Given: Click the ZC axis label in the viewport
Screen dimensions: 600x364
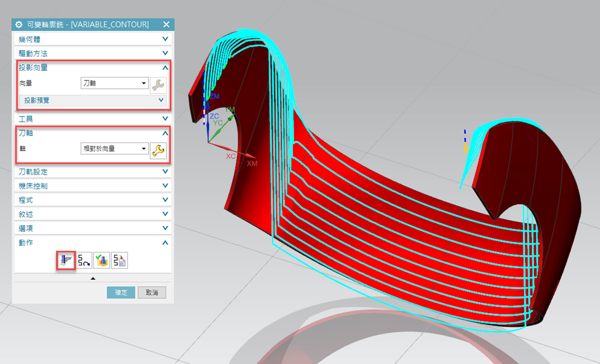Looking at the screenshot, I should click(x=214, y=116).
